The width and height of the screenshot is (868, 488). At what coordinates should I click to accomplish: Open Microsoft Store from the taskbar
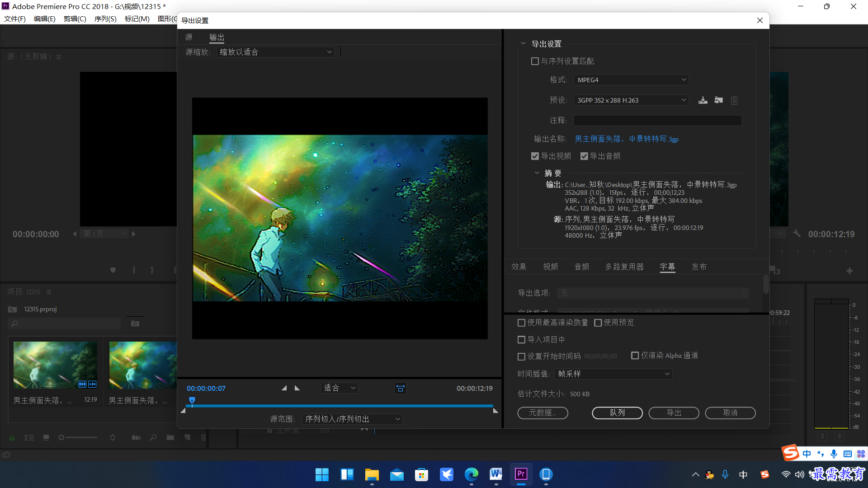point(421,474)
